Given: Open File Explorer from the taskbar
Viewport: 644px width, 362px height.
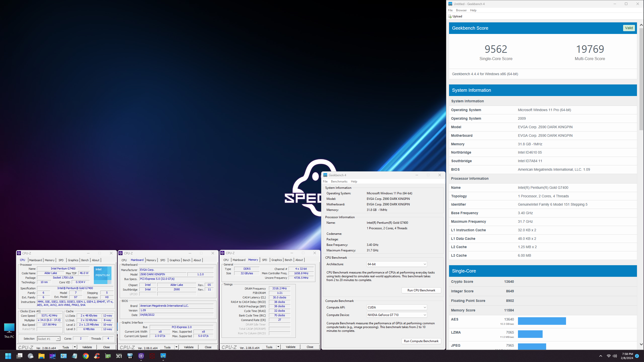Looking at the screenshot, I should pos(42,356).
